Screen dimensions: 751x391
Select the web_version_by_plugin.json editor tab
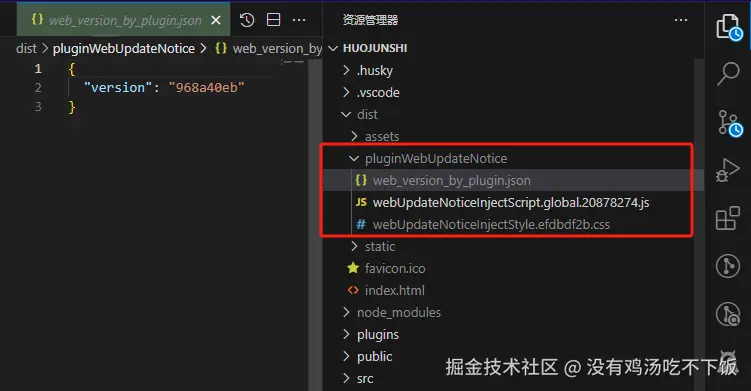point(124,20)
